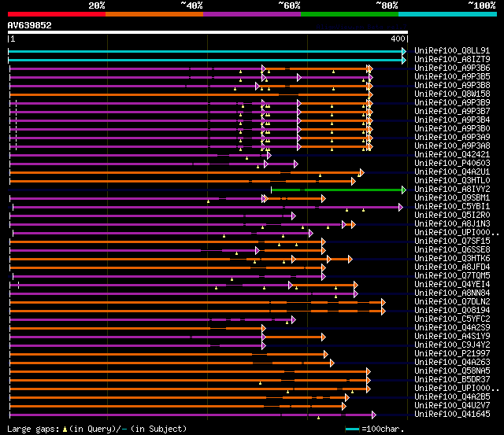Image resolution: width=504 pixels, height=435 pixels.
Task: Open UniRef100_Q4A2S9 entry
Action: [x=452, y=328]
